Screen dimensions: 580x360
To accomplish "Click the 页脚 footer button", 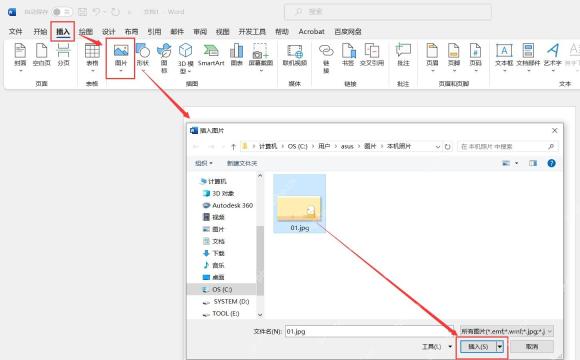I will (453, 56).
